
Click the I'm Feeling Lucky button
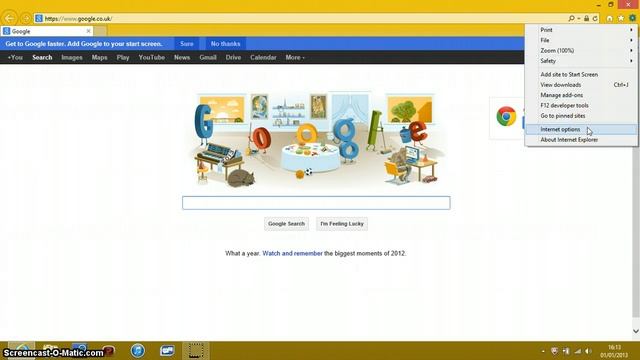point(342,224)
